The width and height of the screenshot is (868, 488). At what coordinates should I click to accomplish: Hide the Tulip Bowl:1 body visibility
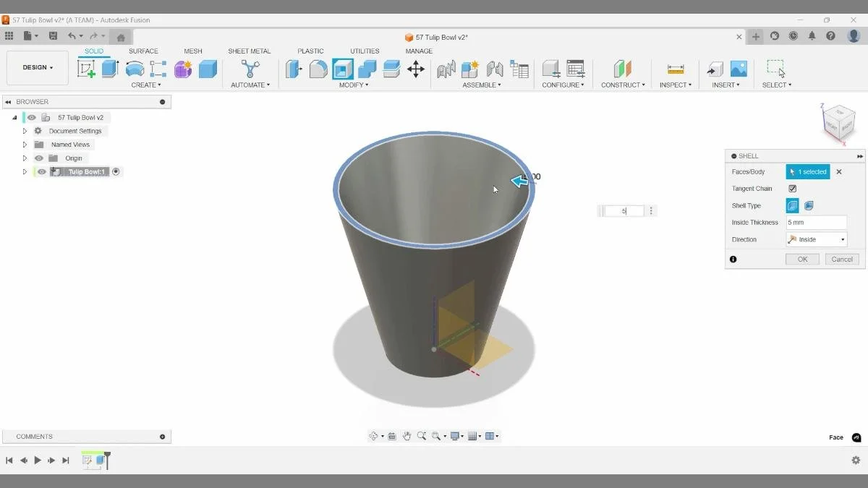41,171
